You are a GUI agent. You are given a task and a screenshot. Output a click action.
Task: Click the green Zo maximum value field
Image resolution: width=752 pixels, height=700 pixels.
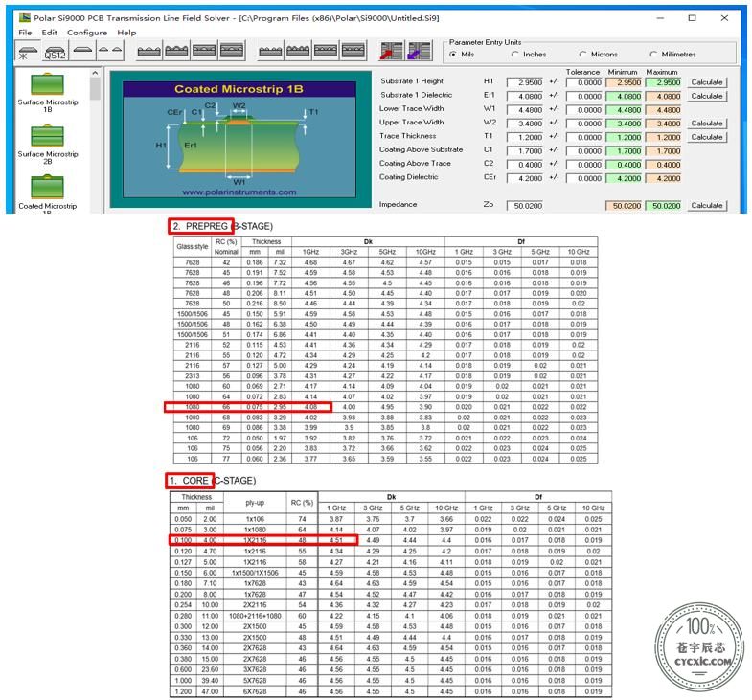pyautogui.click(x=663, y=206)
